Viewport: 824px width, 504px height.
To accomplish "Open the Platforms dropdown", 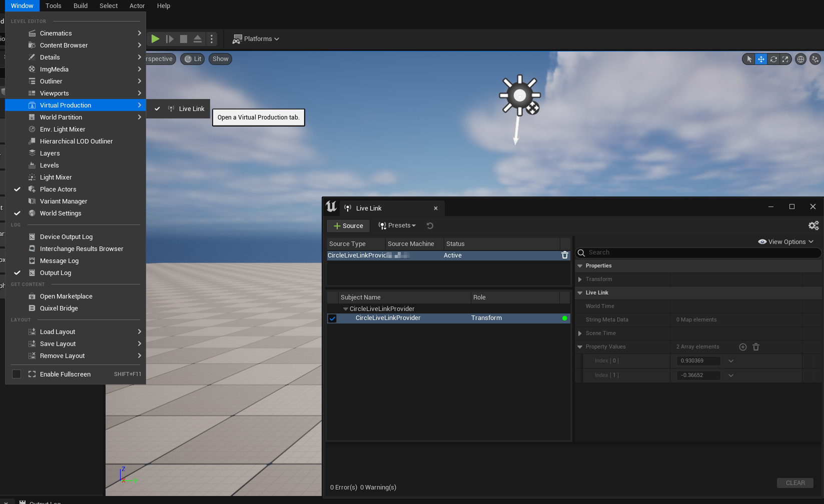I will [256, 38].
